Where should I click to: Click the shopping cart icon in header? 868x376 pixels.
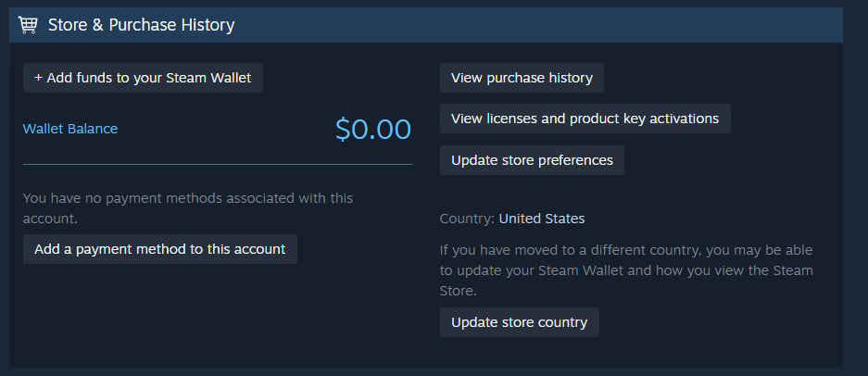point(28,25)
